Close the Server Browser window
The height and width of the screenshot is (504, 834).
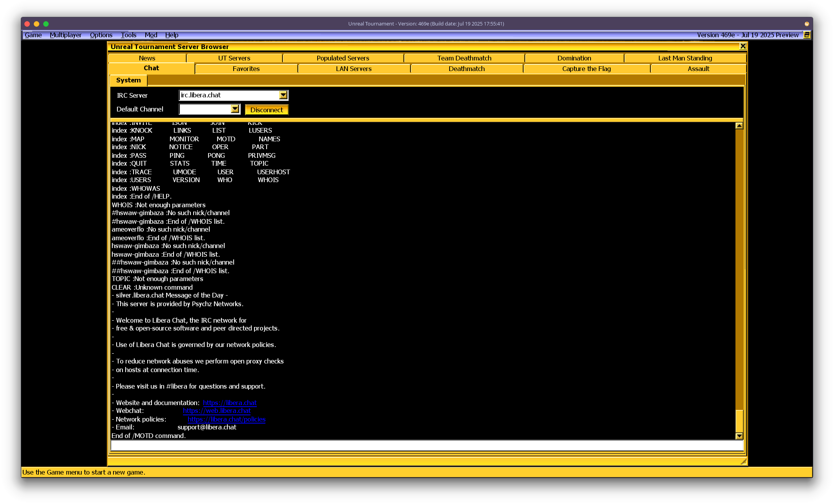(743, 46)
